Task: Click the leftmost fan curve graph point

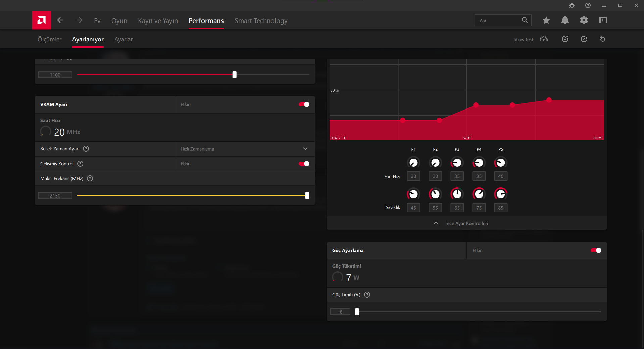Action: pos(403,120)
